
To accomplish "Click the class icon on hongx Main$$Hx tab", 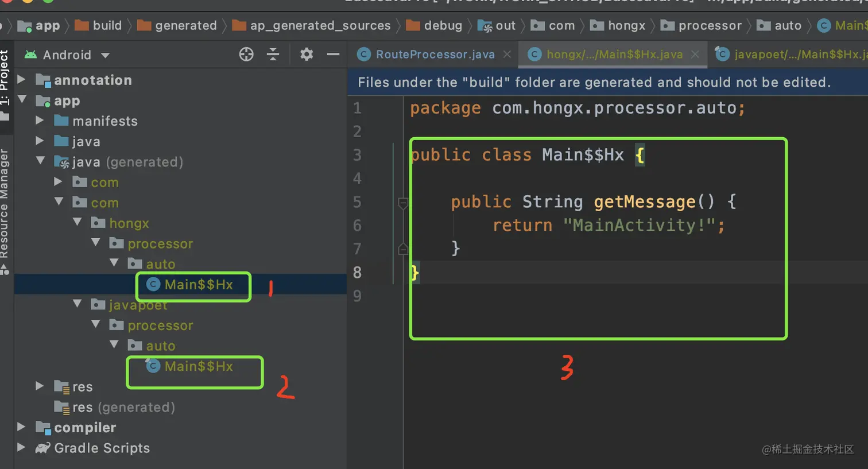I will coord(534,55).
